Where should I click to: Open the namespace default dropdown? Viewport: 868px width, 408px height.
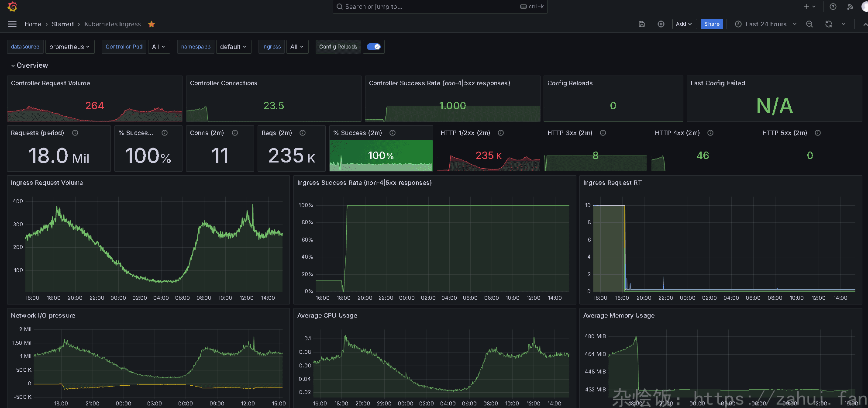(233, 47)
